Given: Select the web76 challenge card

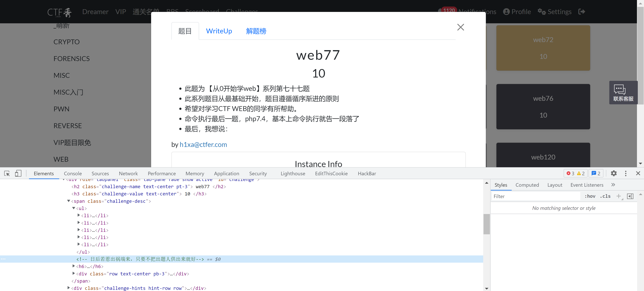Looking at the screenshot, I should click(x=543, y=107).
